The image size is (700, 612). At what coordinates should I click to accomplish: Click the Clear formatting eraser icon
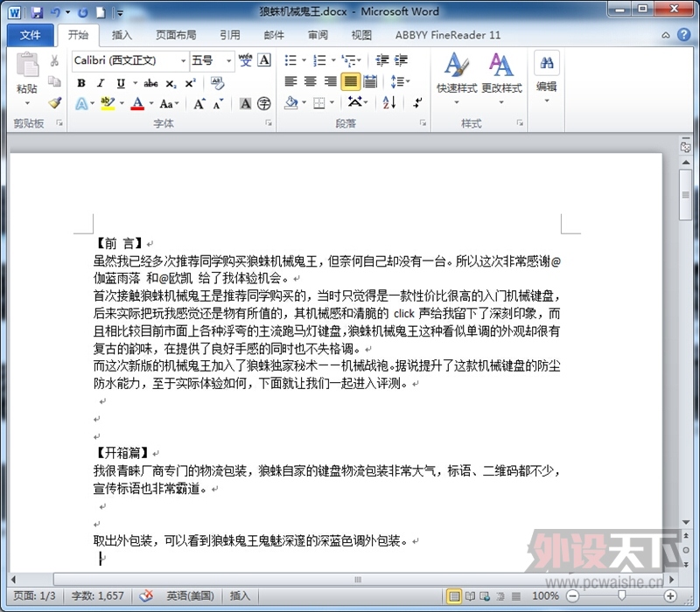[217, 83]
